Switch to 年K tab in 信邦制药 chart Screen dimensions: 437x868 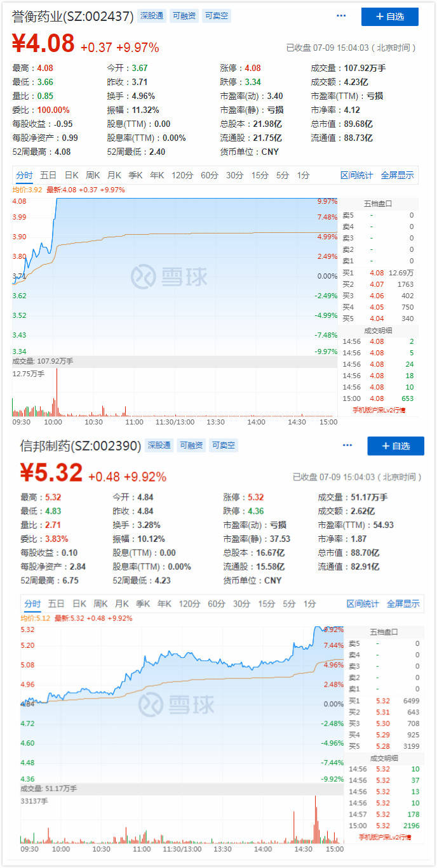165,603
